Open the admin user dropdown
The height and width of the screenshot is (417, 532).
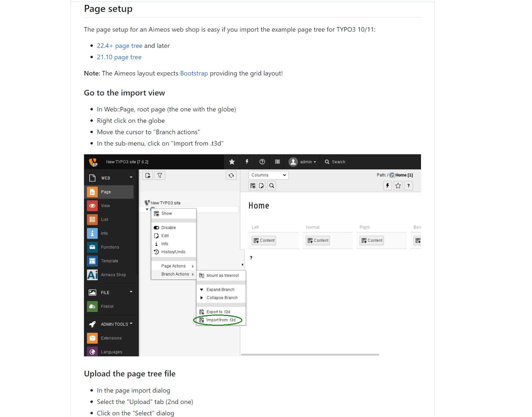coord(303,162)
